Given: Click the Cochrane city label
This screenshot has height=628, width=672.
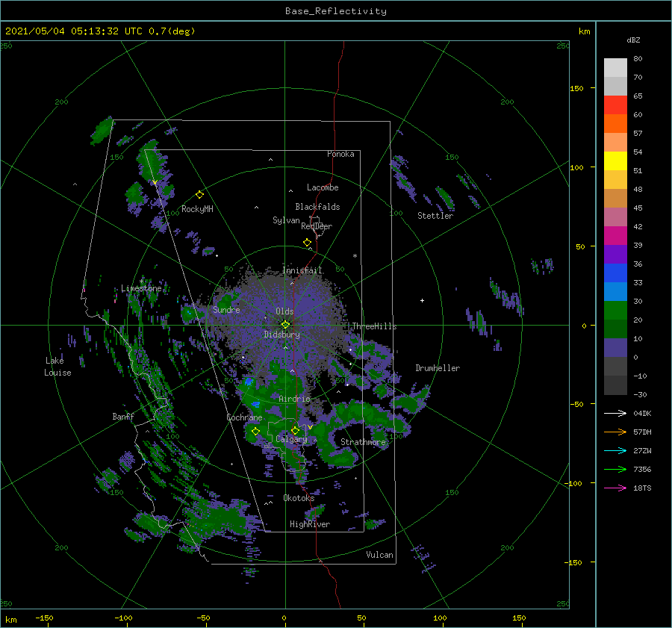Looking at the screenshot, I should point(244,417).
